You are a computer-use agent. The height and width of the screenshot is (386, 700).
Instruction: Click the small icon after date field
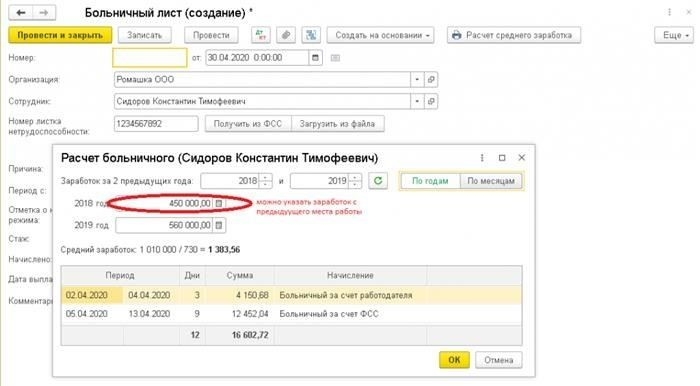coord(335,58)
